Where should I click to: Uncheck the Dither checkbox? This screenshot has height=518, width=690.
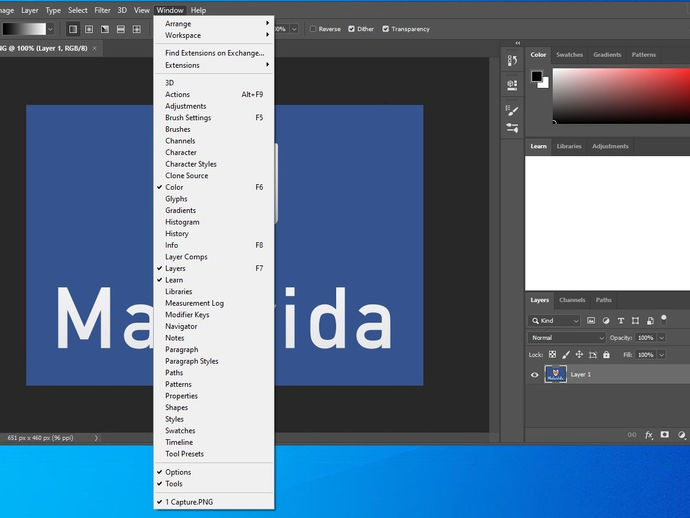(x=351, y=29)
